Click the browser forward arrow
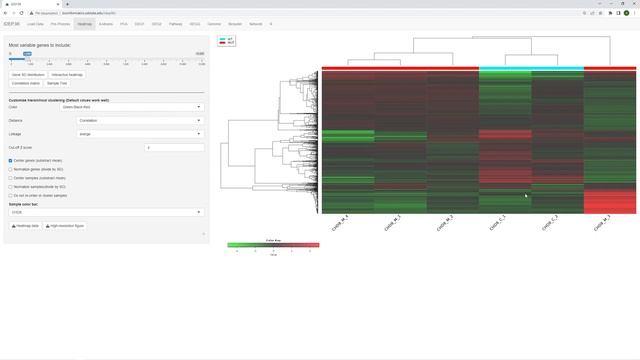 point(13,13)
